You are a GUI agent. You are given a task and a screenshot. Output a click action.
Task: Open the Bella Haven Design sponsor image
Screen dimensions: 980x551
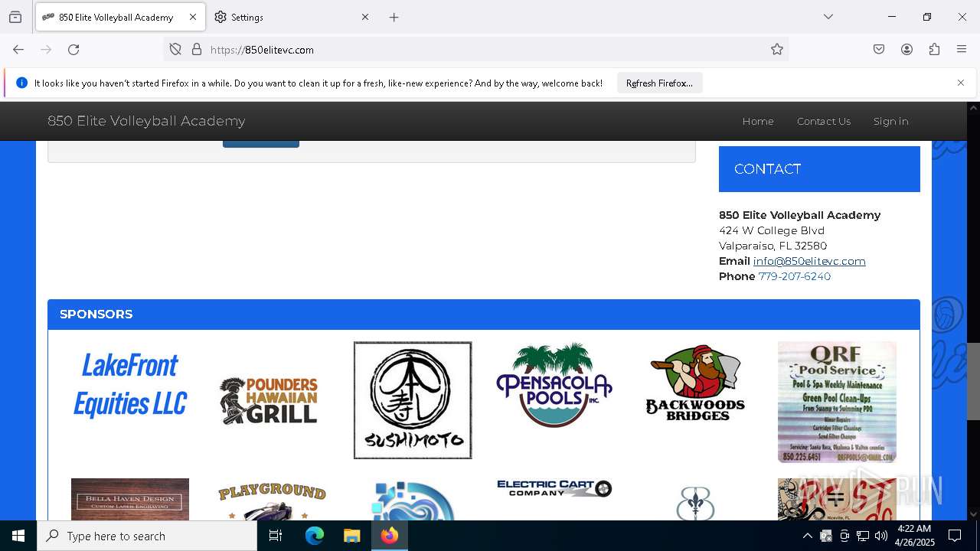click(130, 500)
